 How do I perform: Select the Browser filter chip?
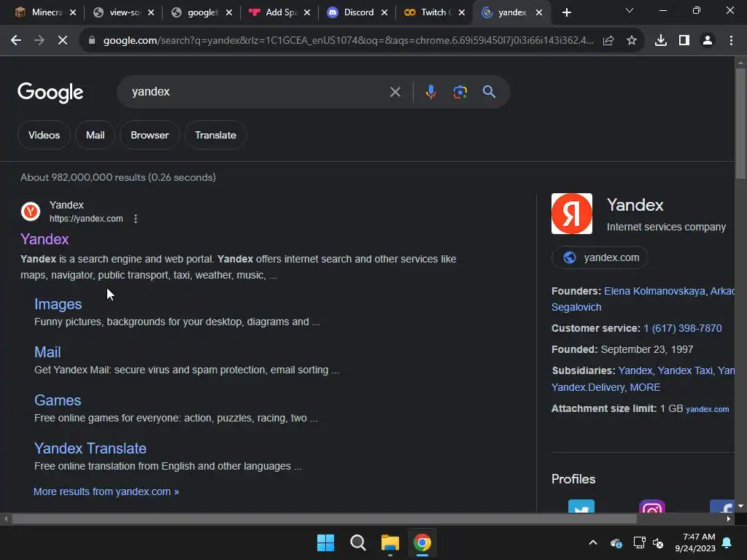pyautogui.click(x=150, y=135)
